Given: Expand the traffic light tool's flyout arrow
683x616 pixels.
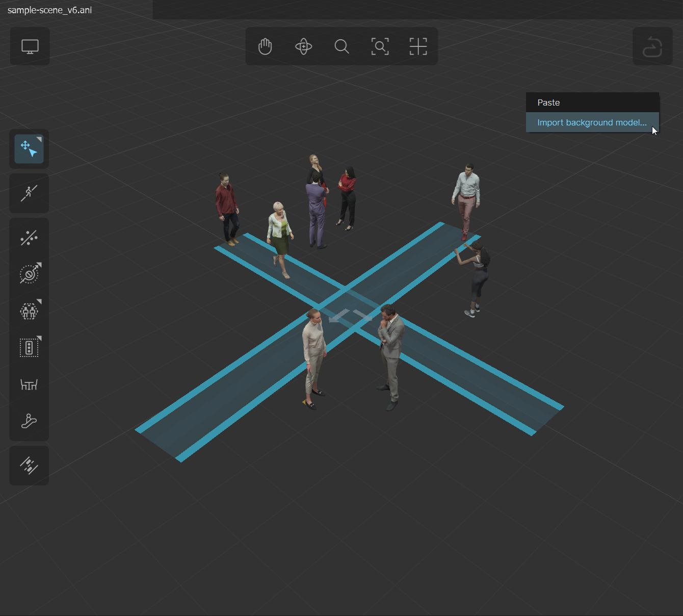Looking at the screenshot, I should (39, 338).
